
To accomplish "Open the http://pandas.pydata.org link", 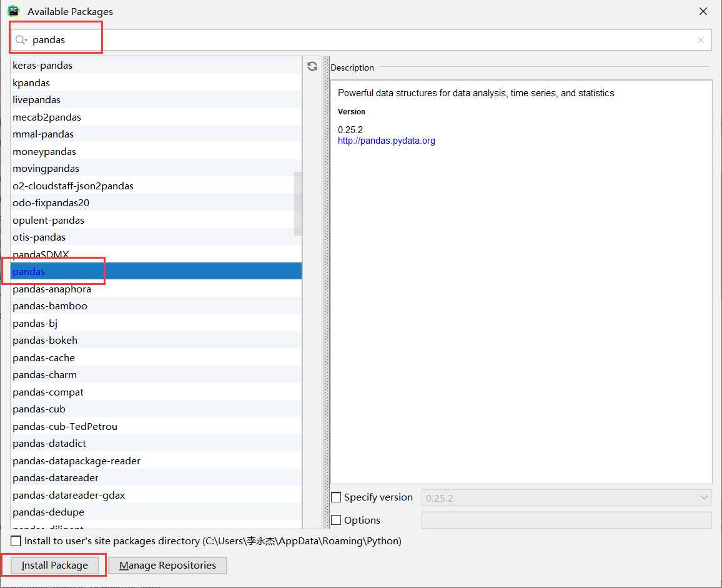I will [387, 141].
